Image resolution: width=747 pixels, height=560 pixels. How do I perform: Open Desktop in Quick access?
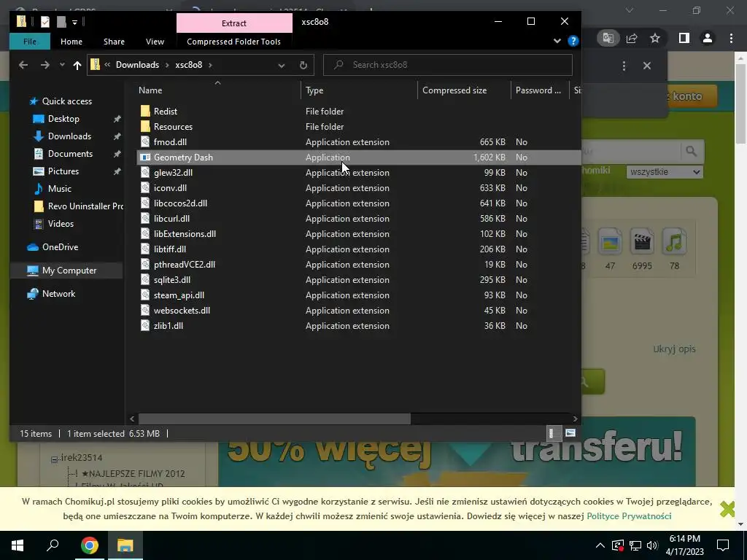tap(63, 119)
